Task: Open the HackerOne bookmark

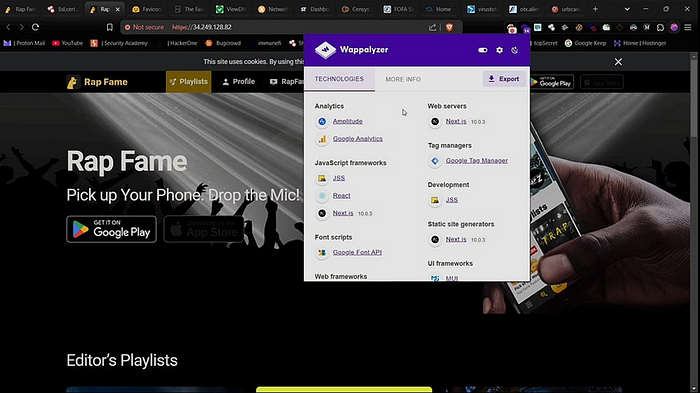Action: [x=178, y=43]
